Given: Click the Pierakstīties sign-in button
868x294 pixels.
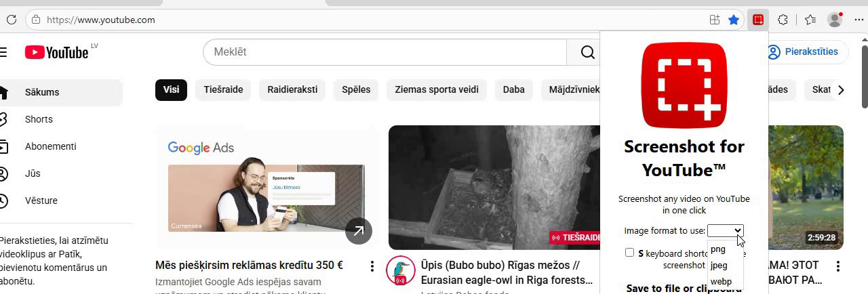Looking at the screenshot, I should (807, 52).
